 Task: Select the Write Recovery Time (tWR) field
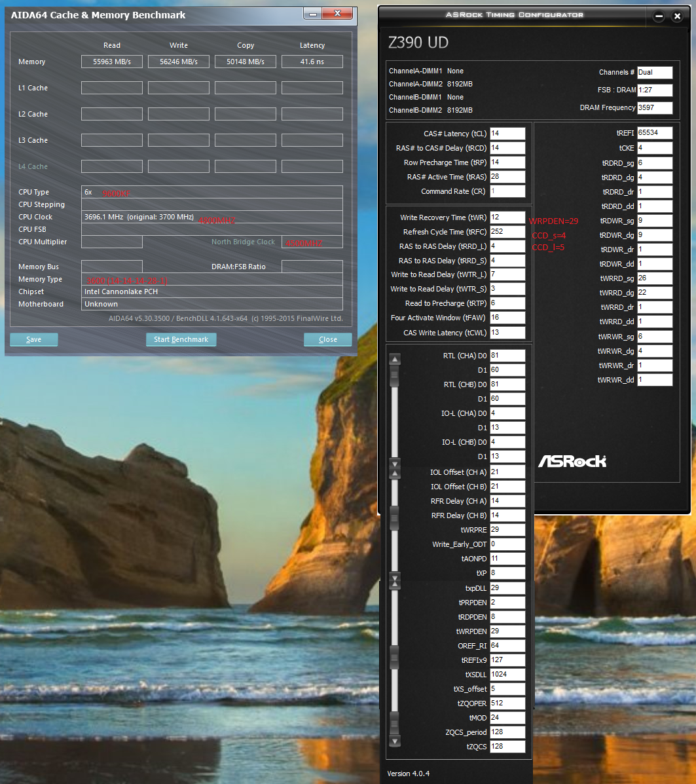pyautogui.click(x=507, y=217)
